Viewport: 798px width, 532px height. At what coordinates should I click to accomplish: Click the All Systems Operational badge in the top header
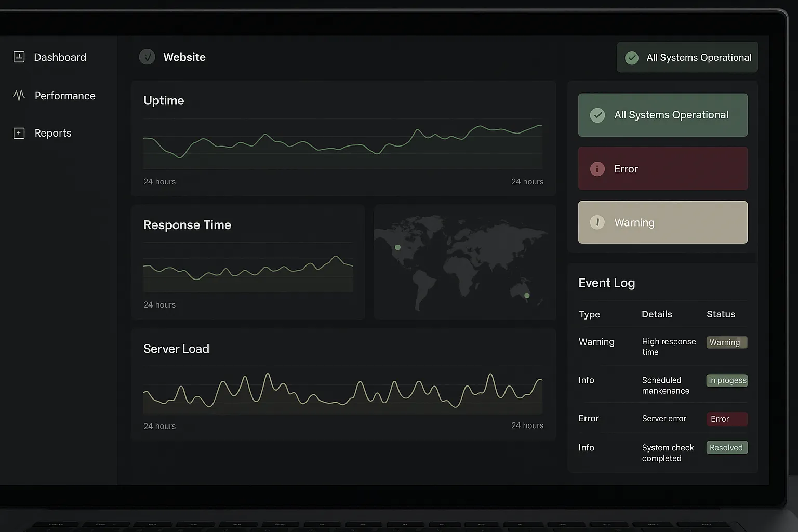pos(687,57)
